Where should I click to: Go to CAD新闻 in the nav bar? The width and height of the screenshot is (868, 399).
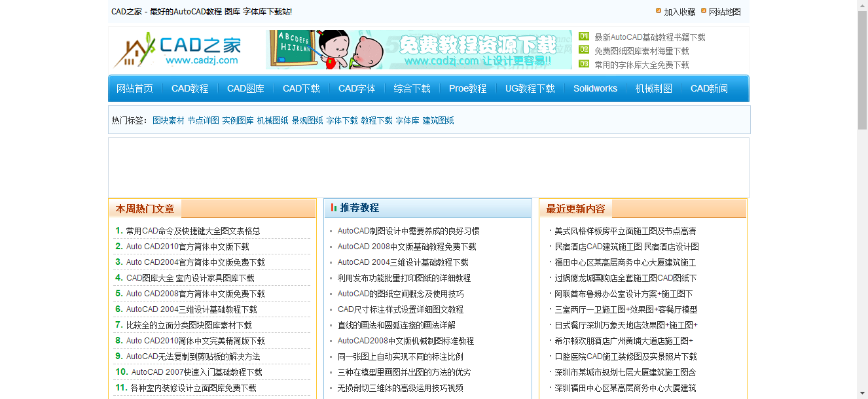pyautogui.click(x=709, y=88)
